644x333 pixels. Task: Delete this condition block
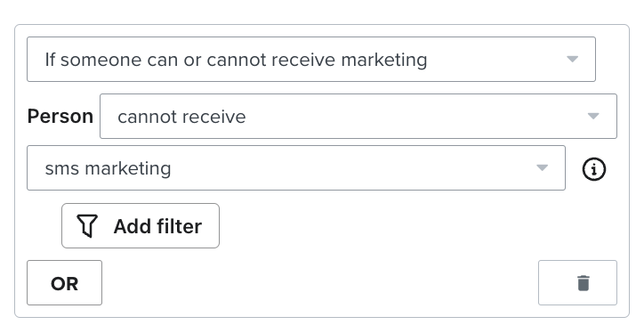point(577,283)
